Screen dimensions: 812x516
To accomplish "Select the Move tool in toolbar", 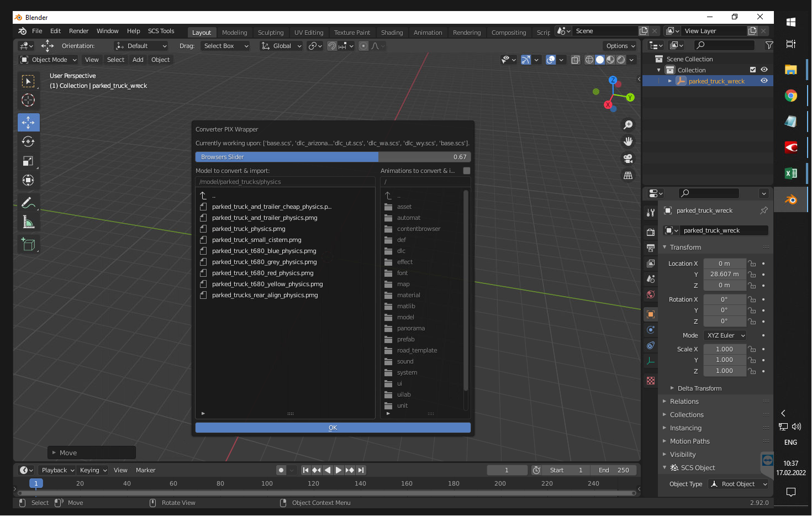I will tap(28, 122).
